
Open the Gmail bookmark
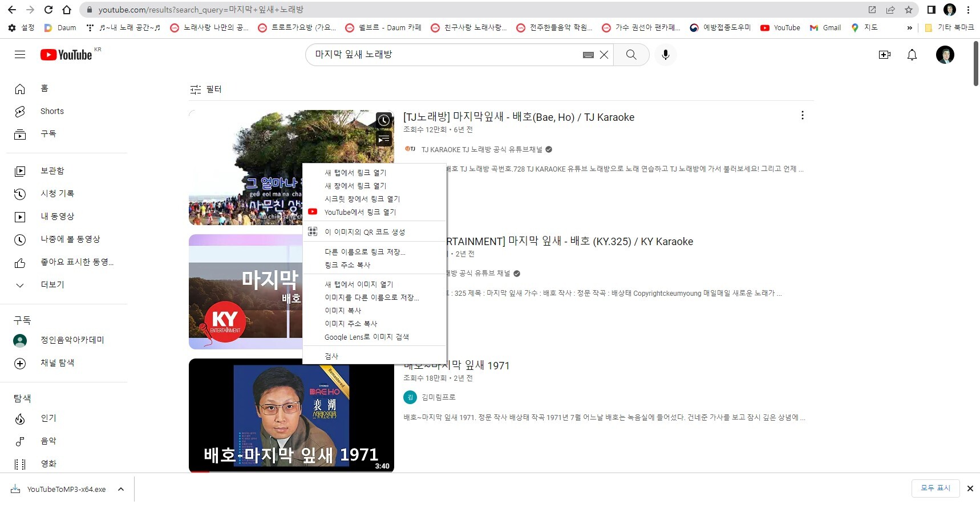click(825, 27)
